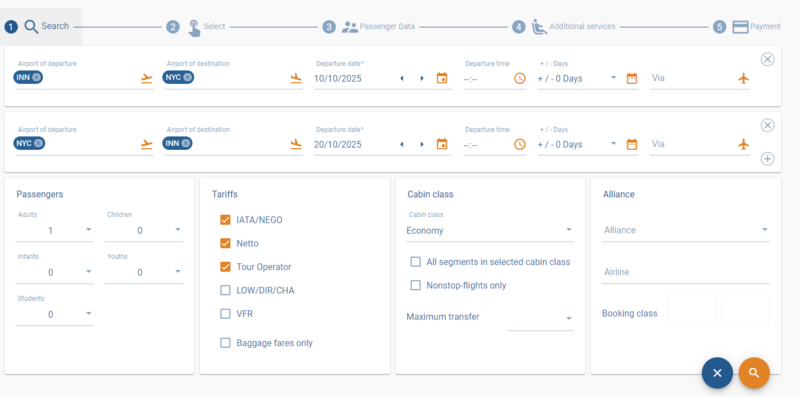Remove INN chip from first departure airport
800x397 pixels.
click(x=36, y=78)
